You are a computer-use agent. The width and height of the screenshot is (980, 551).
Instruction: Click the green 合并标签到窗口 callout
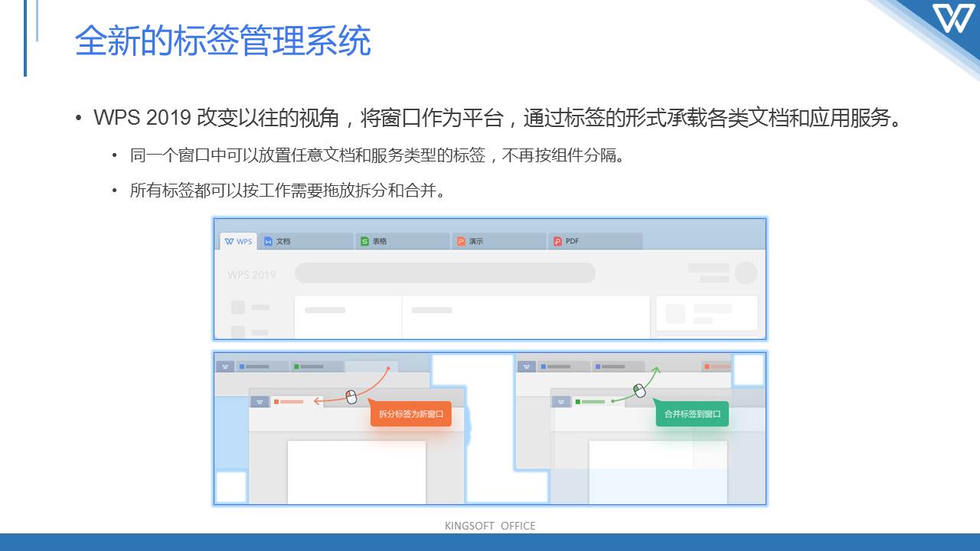[x=692, y=414]
